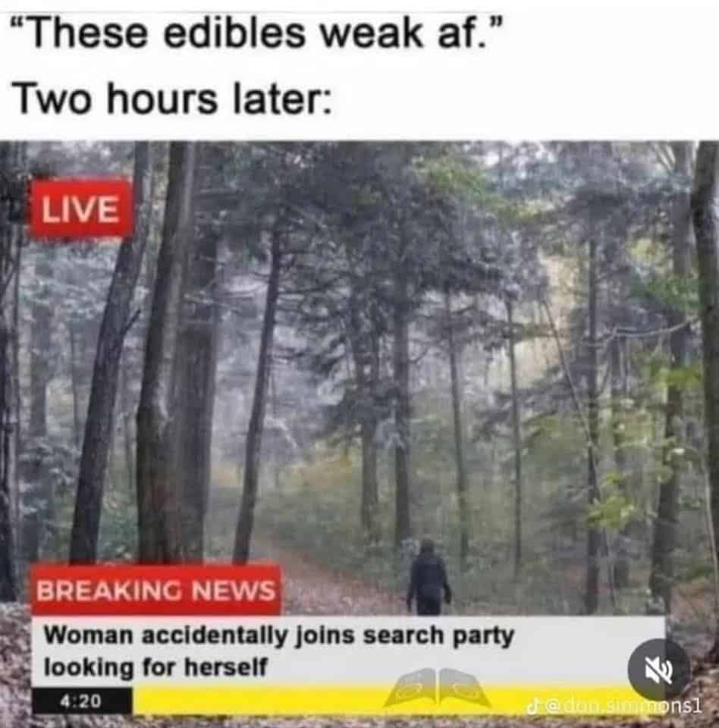Viewport: 719px width, 728px height.
Task: Click the hooded person walking in the forest
Action: click(x=429, y=577)
